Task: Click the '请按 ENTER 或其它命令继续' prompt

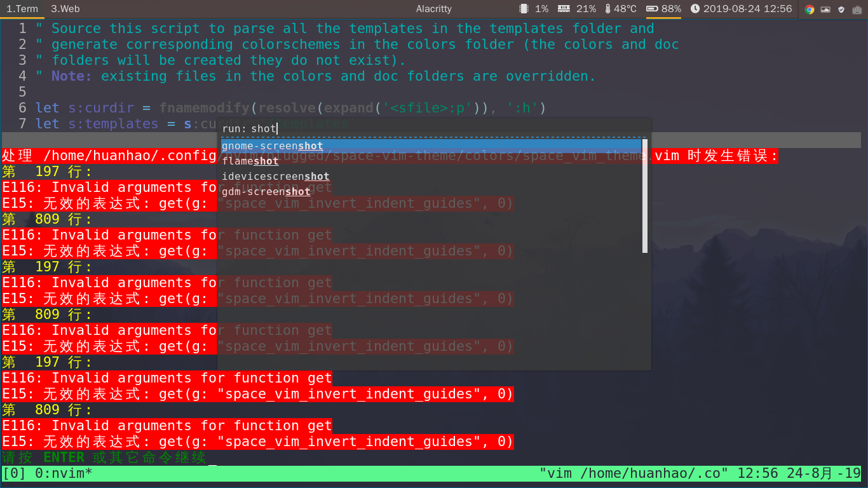Action: tap(104, 457)
